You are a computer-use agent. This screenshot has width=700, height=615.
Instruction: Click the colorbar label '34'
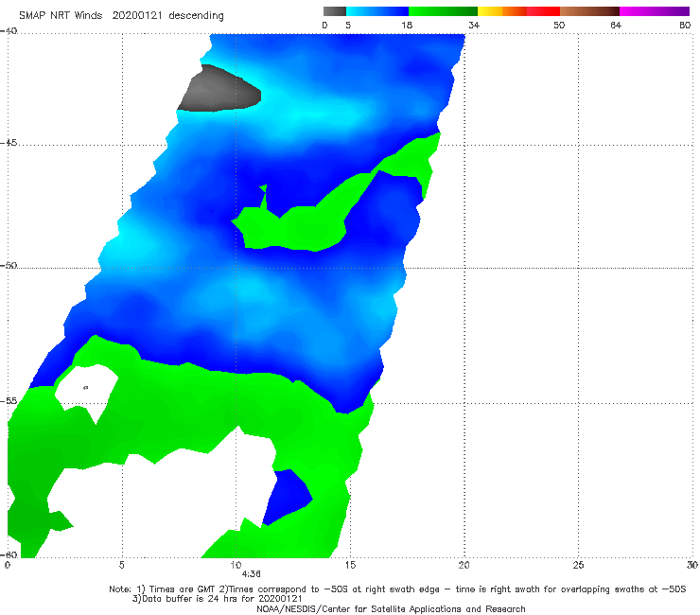(x=474, y=25)
